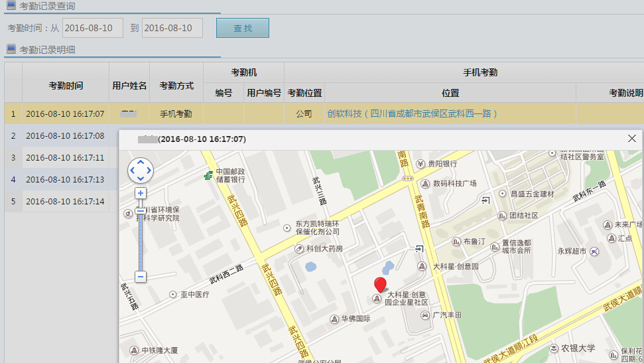
Task: Click the end date field 到
Action: [x=172, y=28]
